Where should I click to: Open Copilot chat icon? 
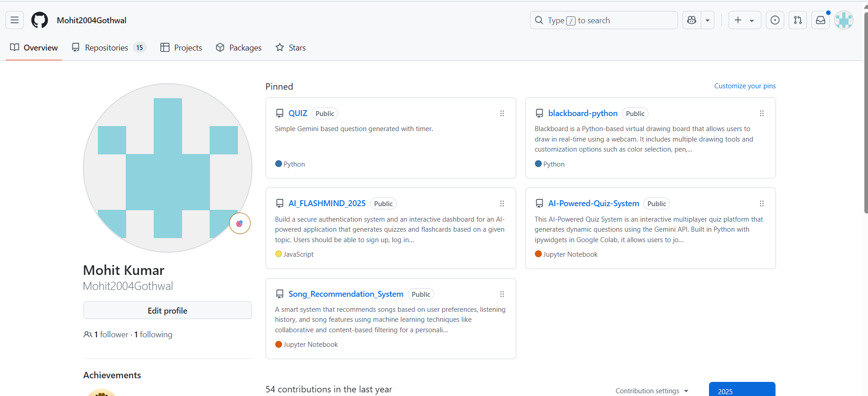692,20
